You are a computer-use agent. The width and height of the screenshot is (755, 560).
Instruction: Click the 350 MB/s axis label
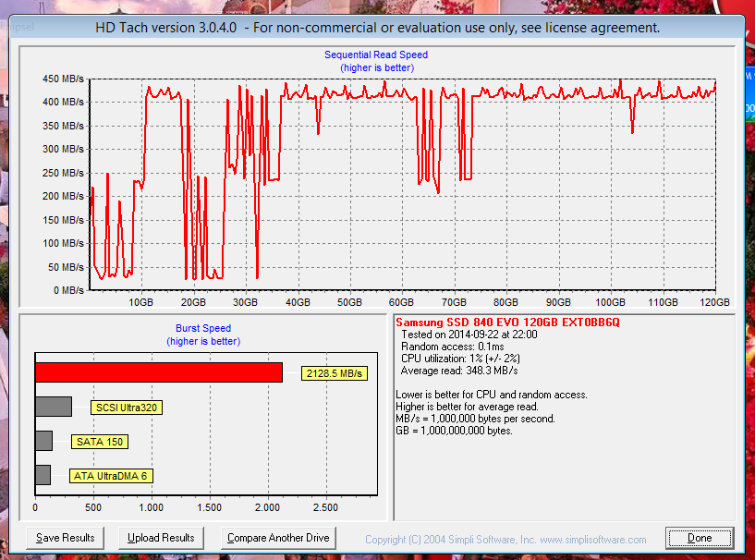[x=63, y=126]
